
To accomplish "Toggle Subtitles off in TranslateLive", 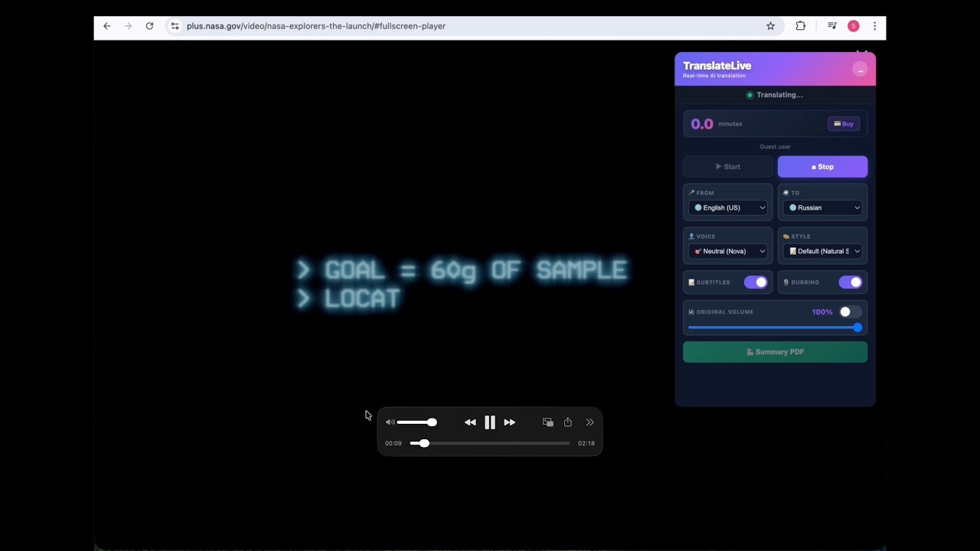I will 756,282.
